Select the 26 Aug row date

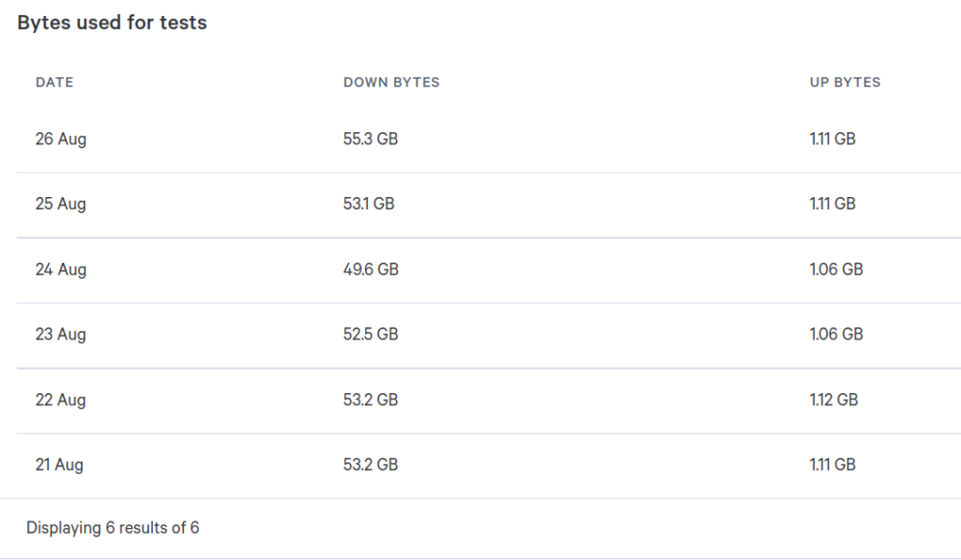pos(61,139)
